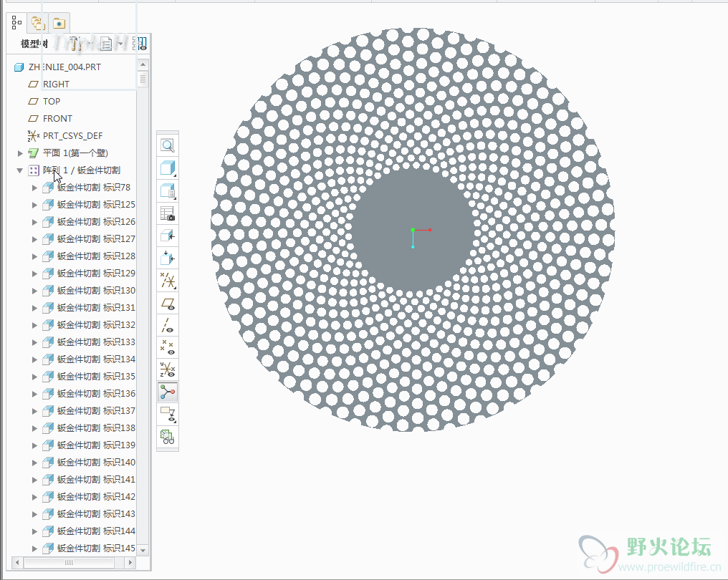The image size is (728, 580).
Task: Click the green box with glasses icon
Action: coord(168,437)
